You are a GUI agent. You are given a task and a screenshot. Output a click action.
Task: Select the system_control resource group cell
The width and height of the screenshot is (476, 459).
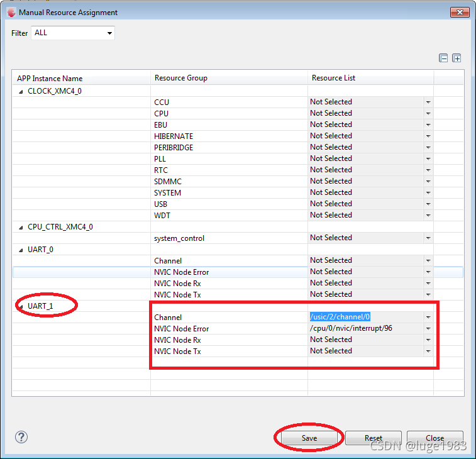click(229, 238)
